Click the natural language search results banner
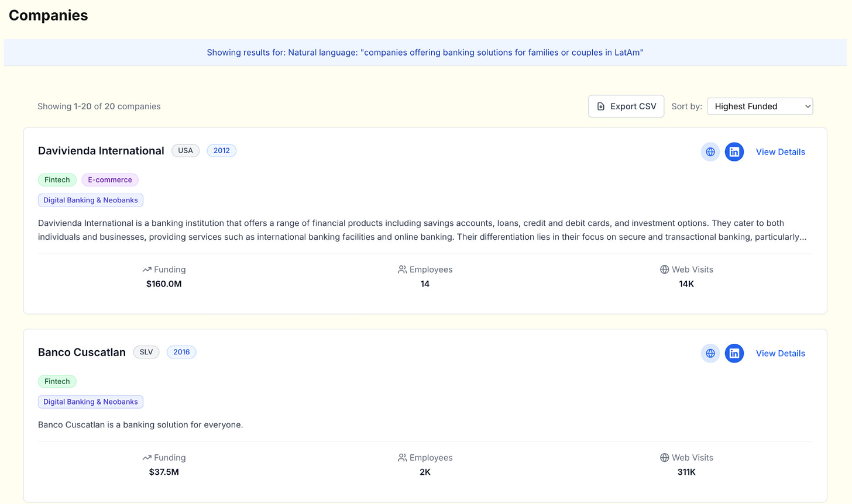 pos(425,53)
